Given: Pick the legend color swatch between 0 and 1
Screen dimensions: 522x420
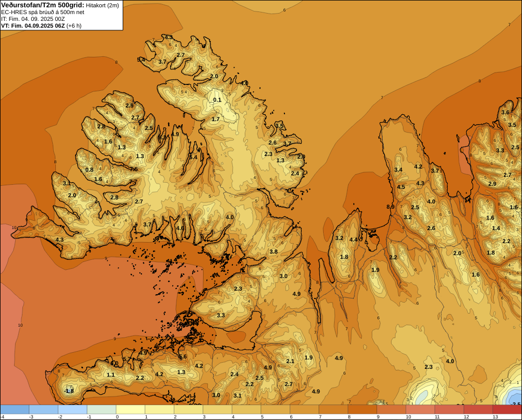Looking at the screenshot, I should [x=130, y=410].
